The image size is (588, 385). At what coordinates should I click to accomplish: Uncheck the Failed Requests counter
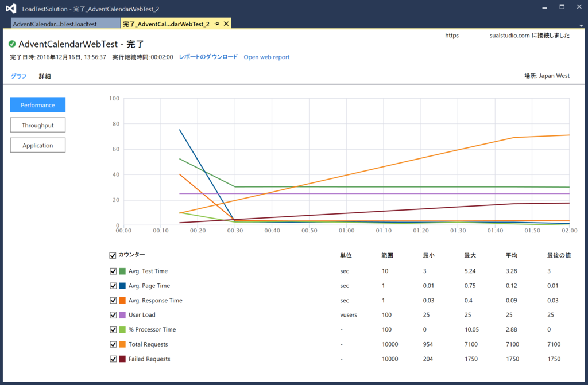pyautogui.click(x=113, y=359)
